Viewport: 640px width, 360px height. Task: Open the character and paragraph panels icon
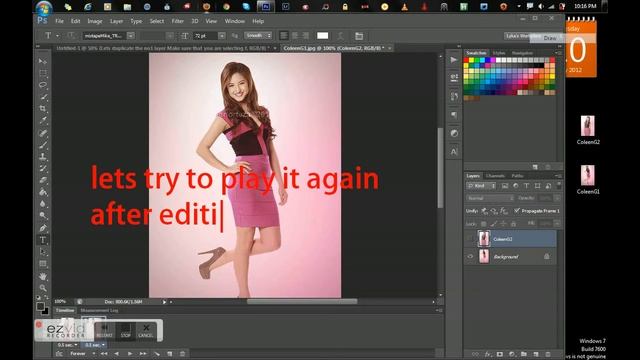coord(359,36)
